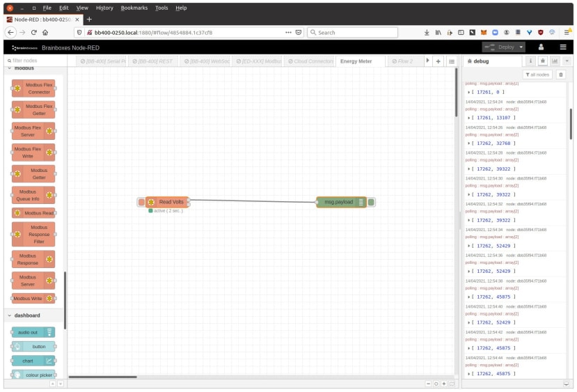Click the dashboard button node
The width and height of the screenshot is (577, 392).
coord(33,347)
